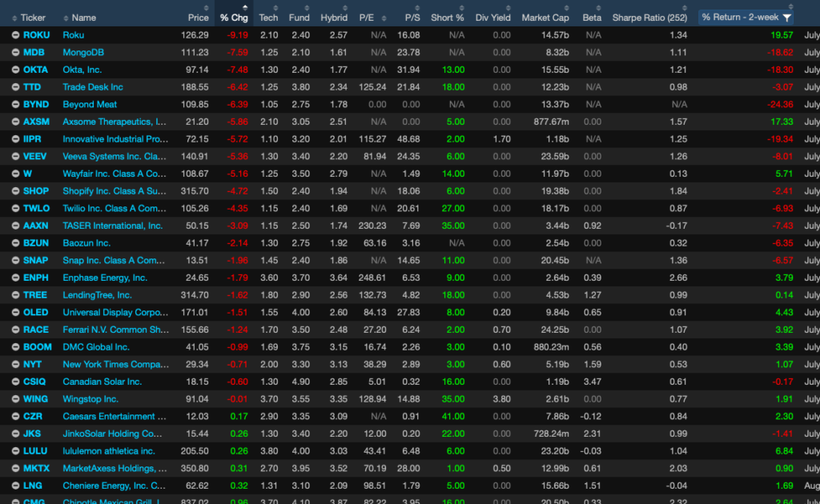Image resolution: width=820 pixels, height=504 pixels.
Task: Remove ROKU row using its minus icon
Action: [16, 35]
